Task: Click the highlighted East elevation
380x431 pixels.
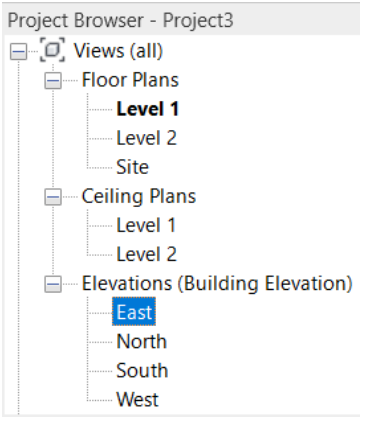Action: [134, 312]
